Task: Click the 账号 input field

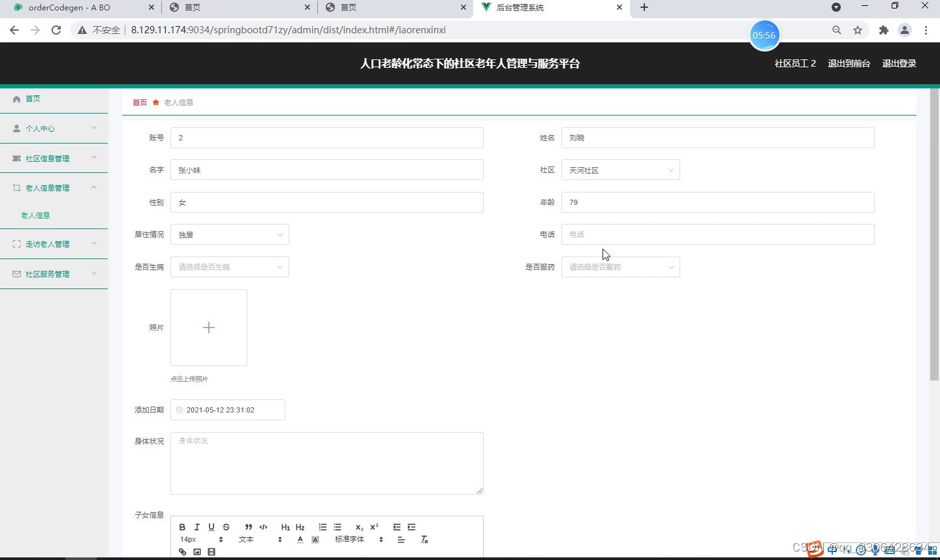Action: pos(327,138)
